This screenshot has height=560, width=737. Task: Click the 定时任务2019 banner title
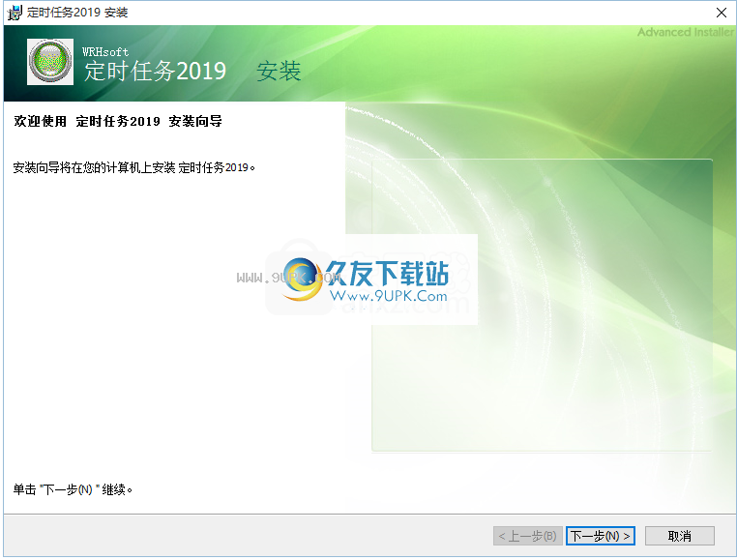click(155, 72)
